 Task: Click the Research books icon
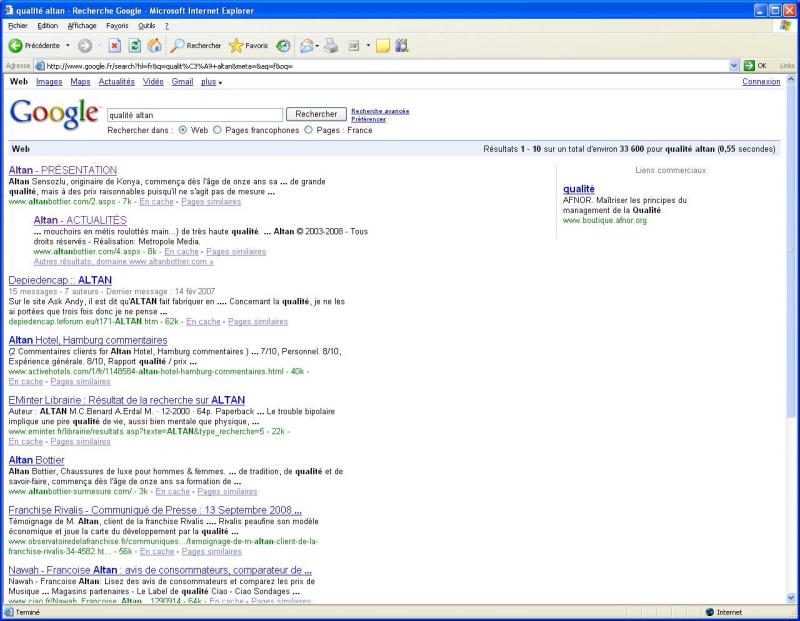402,45
